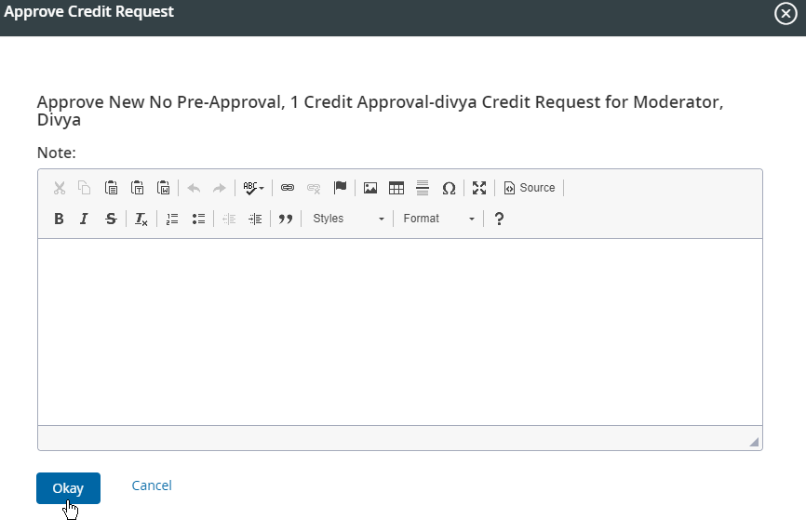Click the Okay button to approve
Image resolution: width=806 pixels, height=532 pixels.
coord(68,488)
